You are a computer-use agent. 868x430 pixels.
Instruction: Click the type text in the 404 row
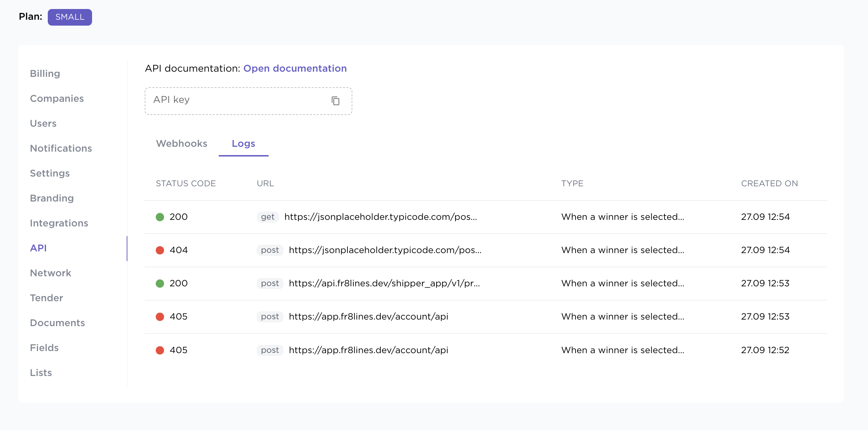623,250
